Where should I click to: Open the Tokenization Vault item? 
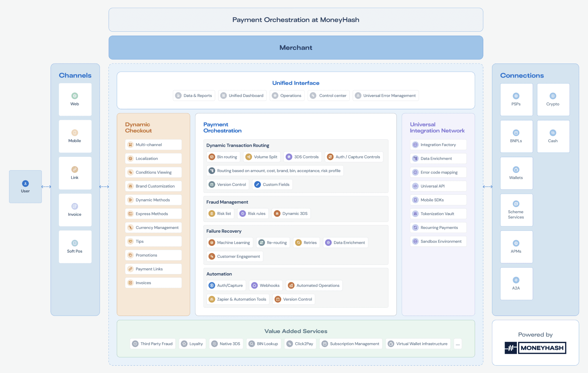[438, 214]
